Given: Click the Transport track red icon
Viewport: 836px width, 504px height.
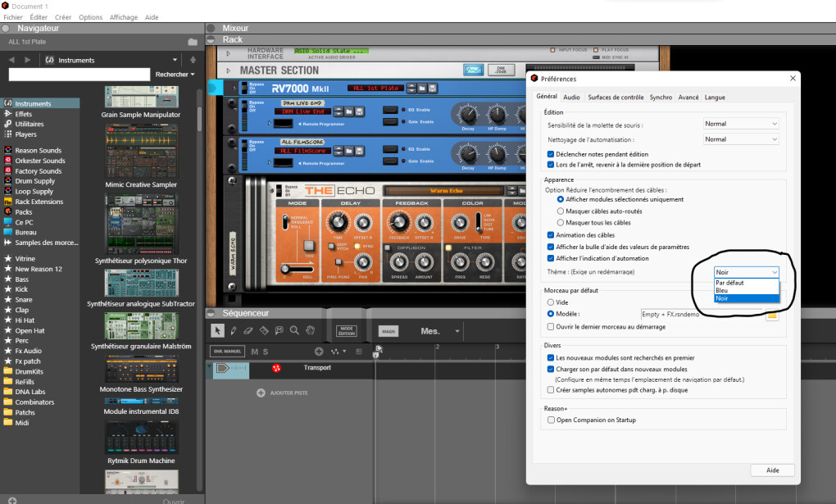Looking at the screenshot, I should (x=276, y=368).
